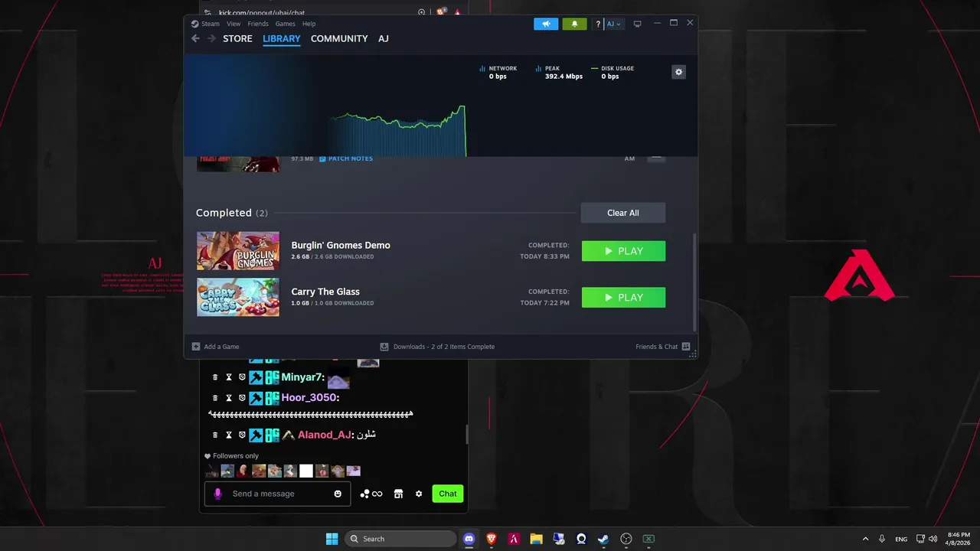
Task: Click the Carry The Glass thumbnail
Action: pyautogui.click(x=238, y=297)
